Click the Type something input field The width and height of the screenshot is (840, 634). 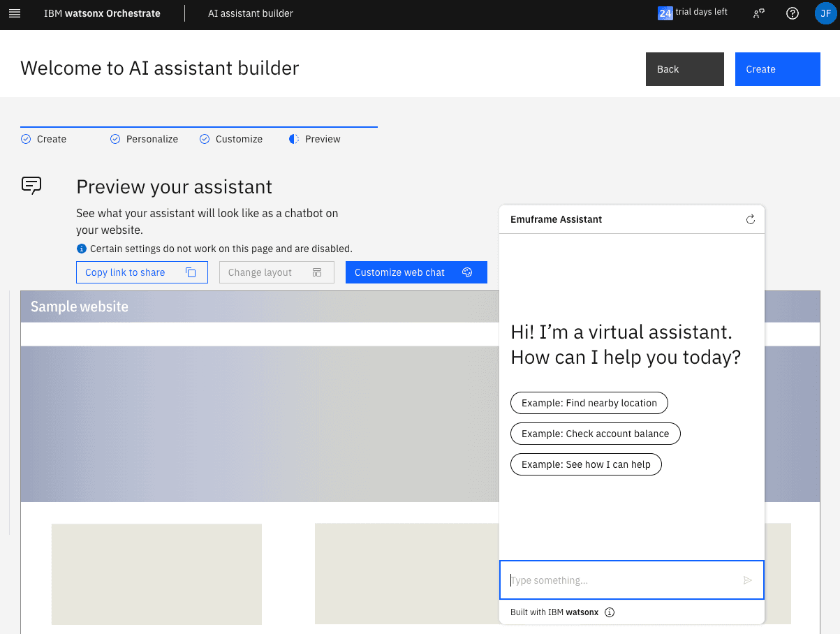(x=621, y=580)
